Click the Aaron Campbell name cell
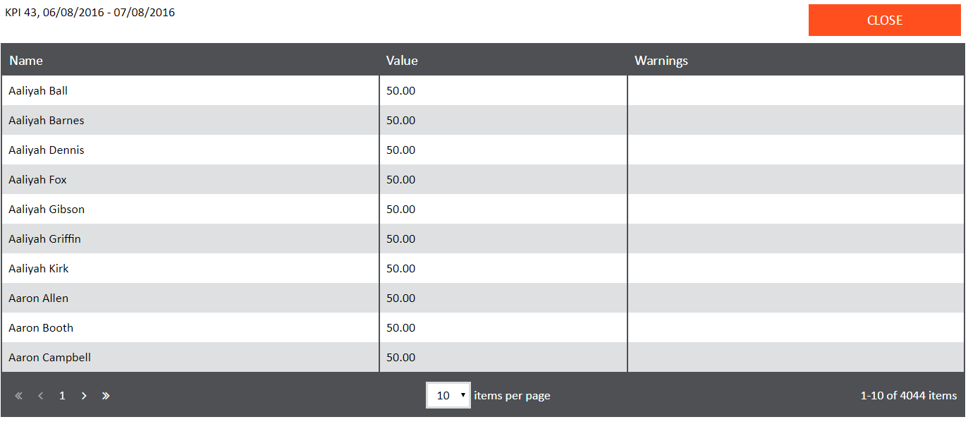This screenshot has width=980, height=429. (x=50, y=358)
